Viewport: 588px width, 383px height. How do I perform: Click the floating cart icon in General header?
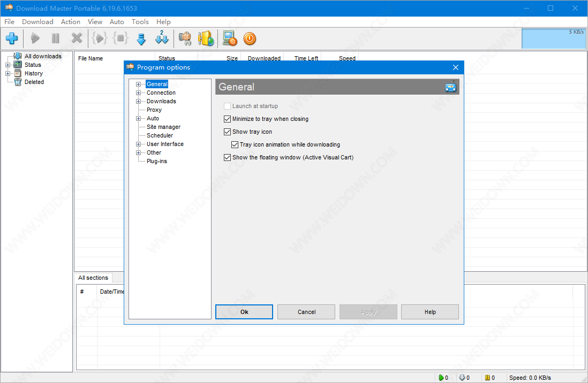click(x=451, y=87)
